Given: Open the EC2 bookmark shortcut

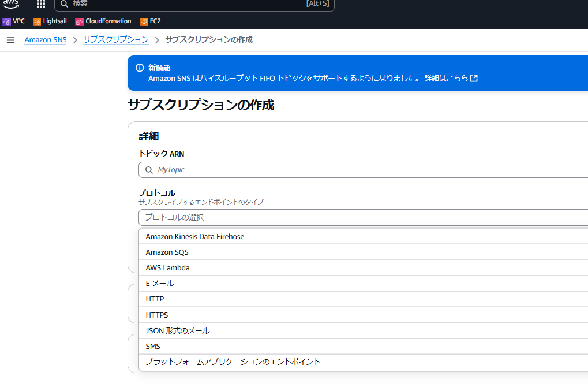Looking at the screenshot, I should tap(150, 21).
